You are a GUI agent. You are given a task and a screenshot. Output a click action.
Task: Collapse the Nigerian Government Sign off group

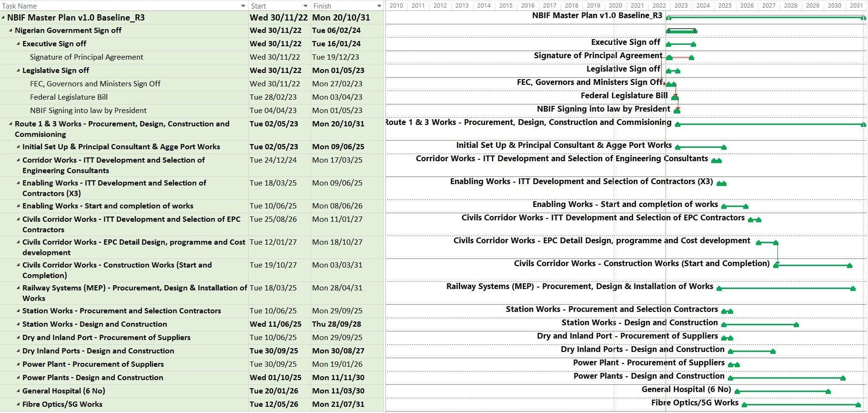point(11,31)
